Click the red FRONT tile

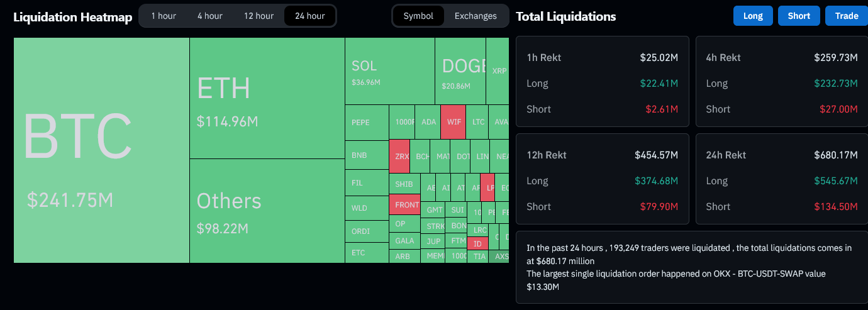click(407, 205)
